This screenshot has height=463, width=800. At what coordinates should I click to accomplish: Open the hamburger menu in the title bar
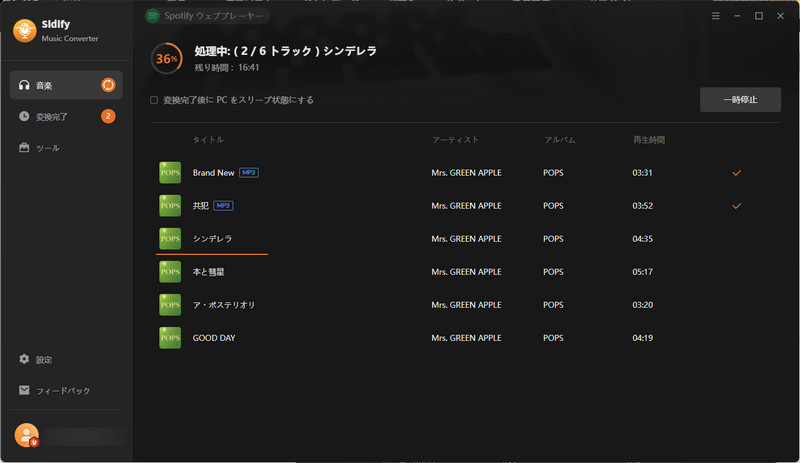click(x=716, y=16)
